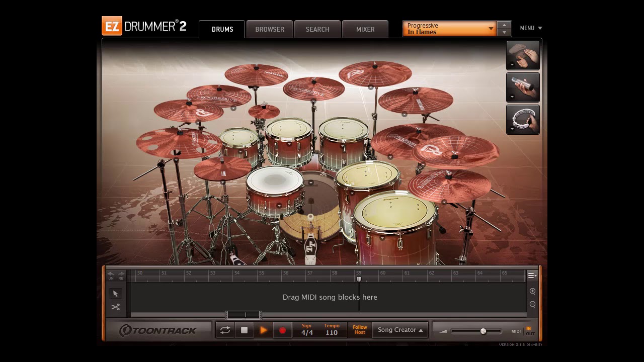644x362 pixels.
Task: Step to next preset with down arrow
Action: coord(504,33)
